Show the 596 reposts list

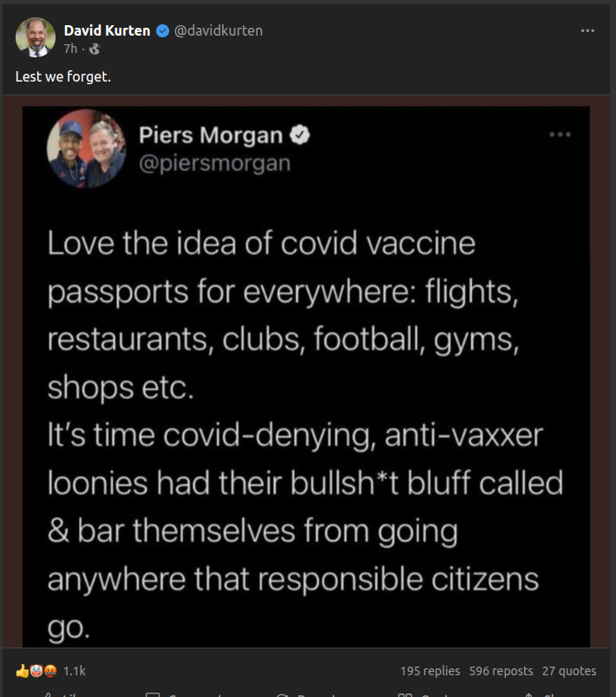click(x=501, y=670)
